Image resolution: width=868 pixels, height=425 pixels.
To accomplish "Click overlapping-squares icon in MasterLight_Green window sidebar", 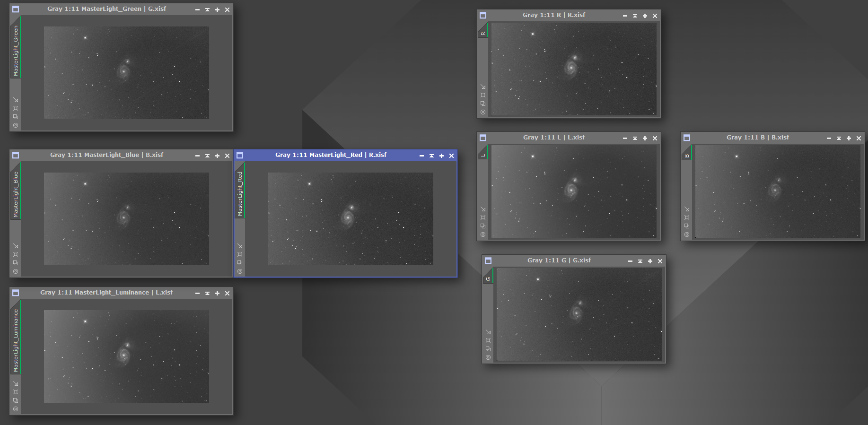I will [16, 117].
